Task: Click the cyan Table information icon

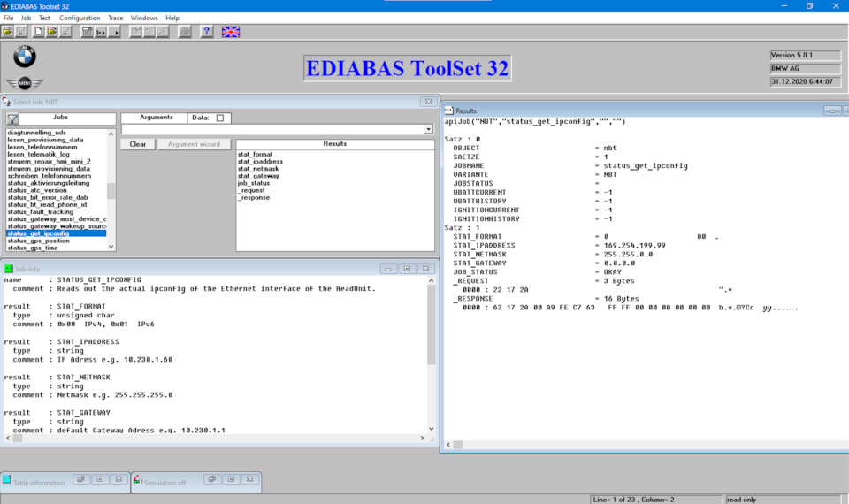Action: (6, 479)
